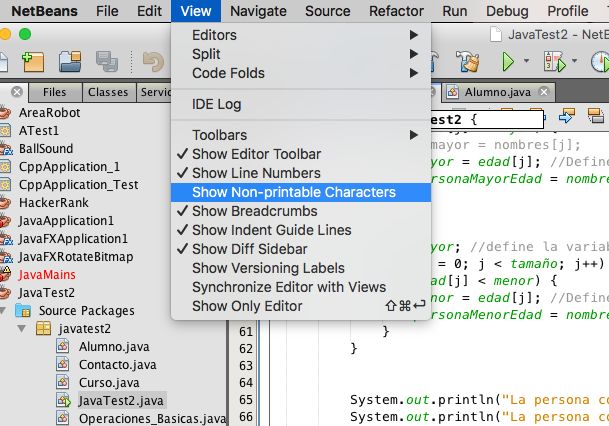The image size is (609, 426).
Task: Select Alumno.java in project tree
Action: pyautogui.click(x=114, y=346)
